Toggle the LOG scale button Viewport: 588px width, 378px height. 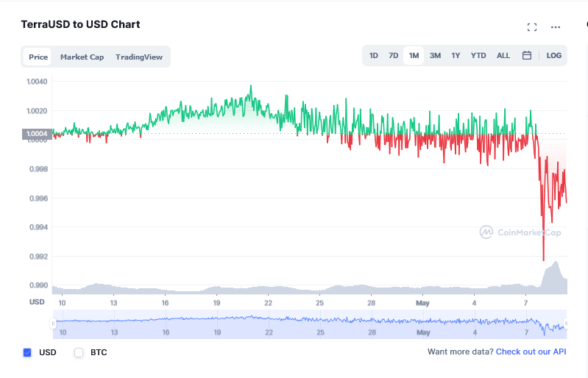point(554,55)
